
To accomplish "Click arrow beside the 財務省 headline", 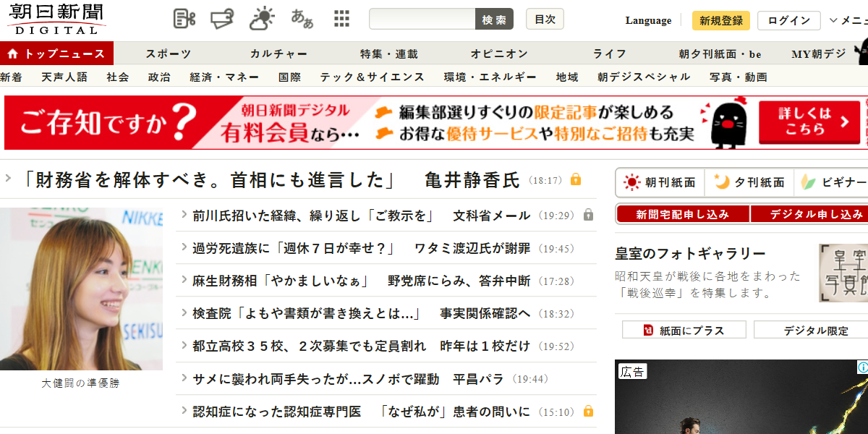I will click(8, 178).
